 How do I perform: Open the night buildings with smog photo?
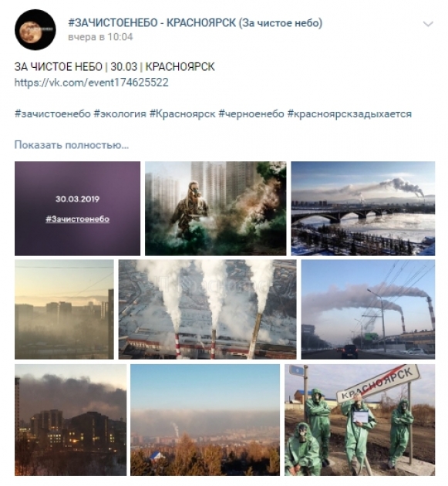coord(71,420)
